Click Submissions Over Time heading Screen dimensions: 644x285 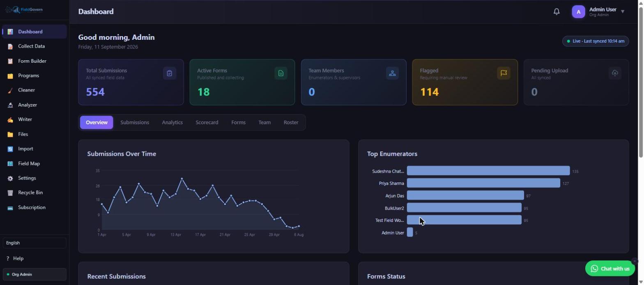(122, 154)
